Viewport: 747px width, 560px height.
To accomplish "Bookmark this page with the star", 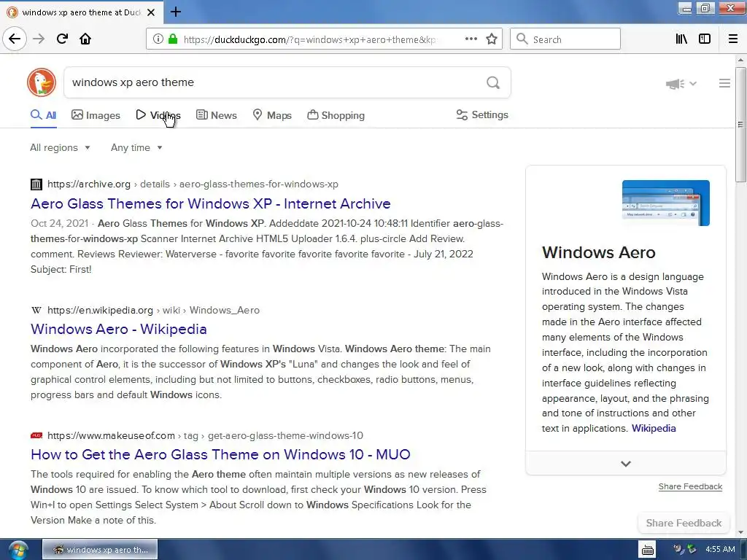I will pyautogui.click(x=492, y=39).
